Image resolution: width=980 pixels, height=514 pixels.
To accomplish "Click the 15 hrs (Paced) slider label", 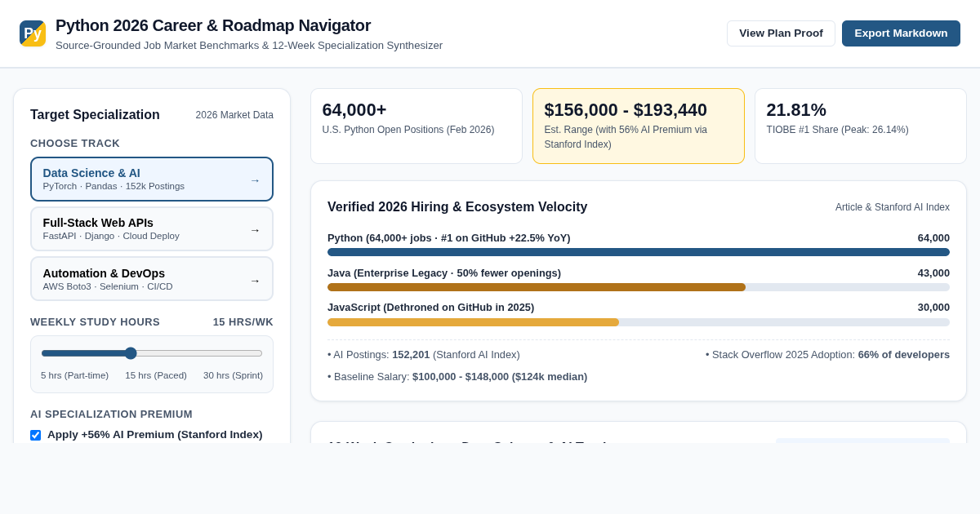I will click(x=156, y=375).
